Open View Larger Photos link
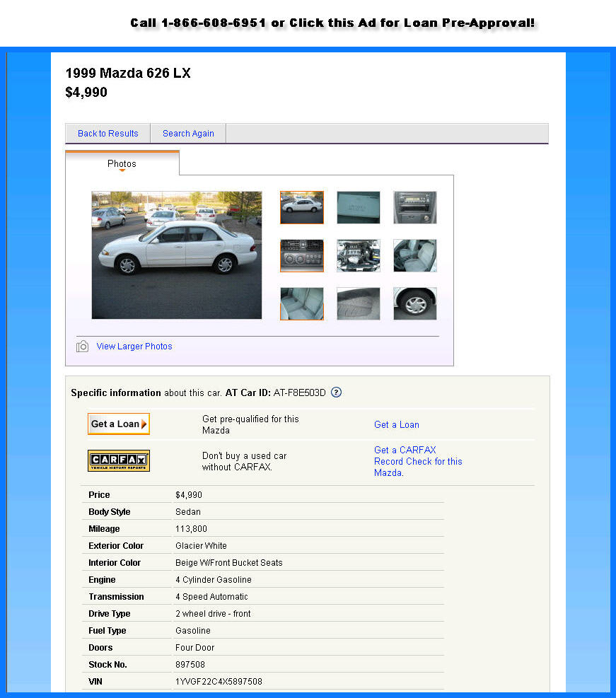The height and width of the screenshot is (698, 616). [x=134, y=347]
